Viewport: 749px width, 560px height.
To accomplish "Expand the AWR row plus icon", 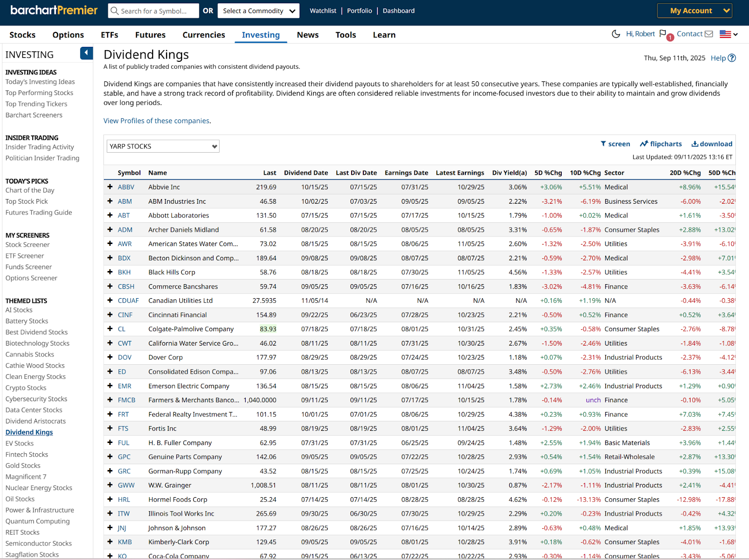I will (x=110, y=243).
